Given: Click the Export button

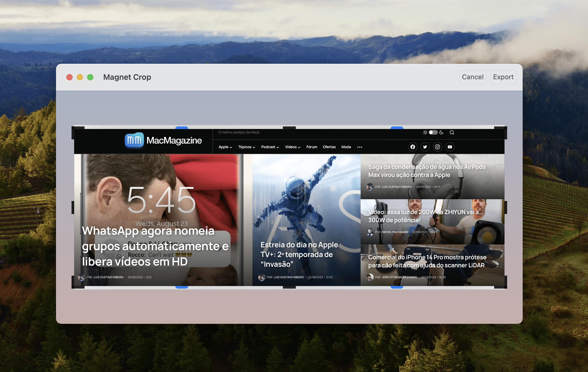Looking at the screenshot, I should (503, 77).
